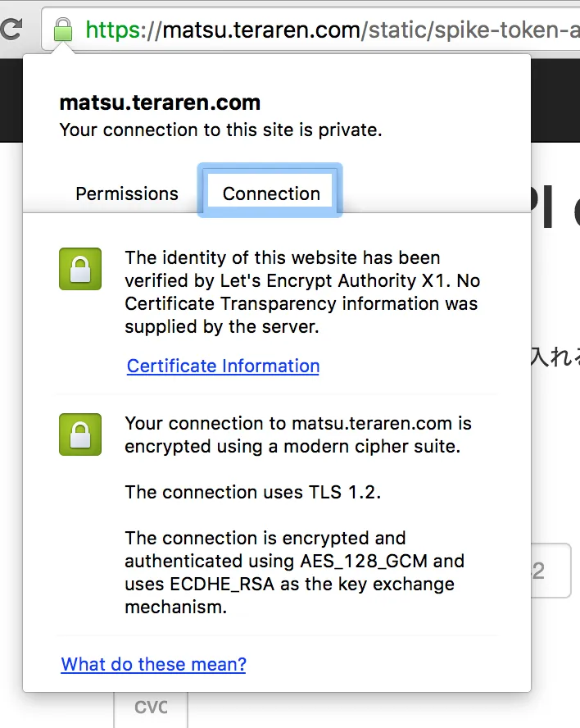
Task: Click the matsu.teraren.com URL in address bar
Action: point(261,30)
